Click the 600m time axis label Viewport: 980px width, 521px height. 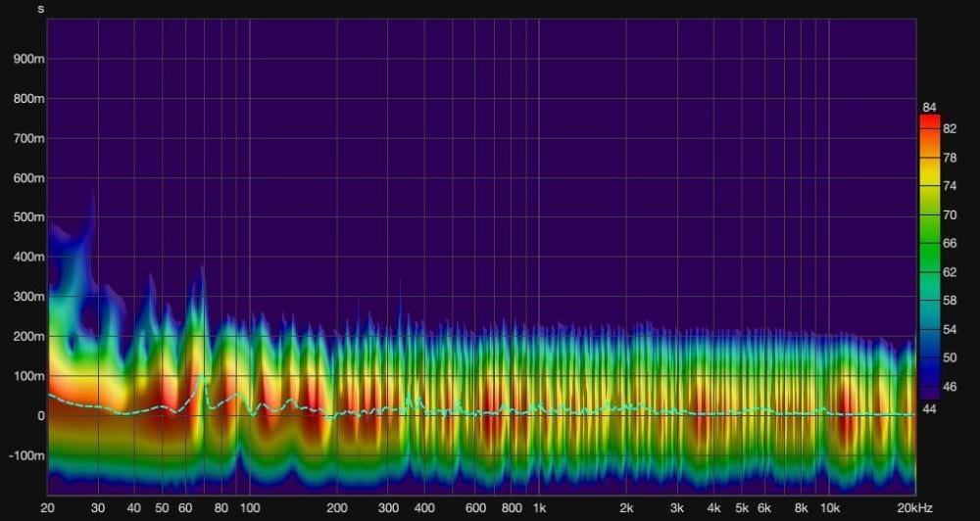(x=26, y=178)
